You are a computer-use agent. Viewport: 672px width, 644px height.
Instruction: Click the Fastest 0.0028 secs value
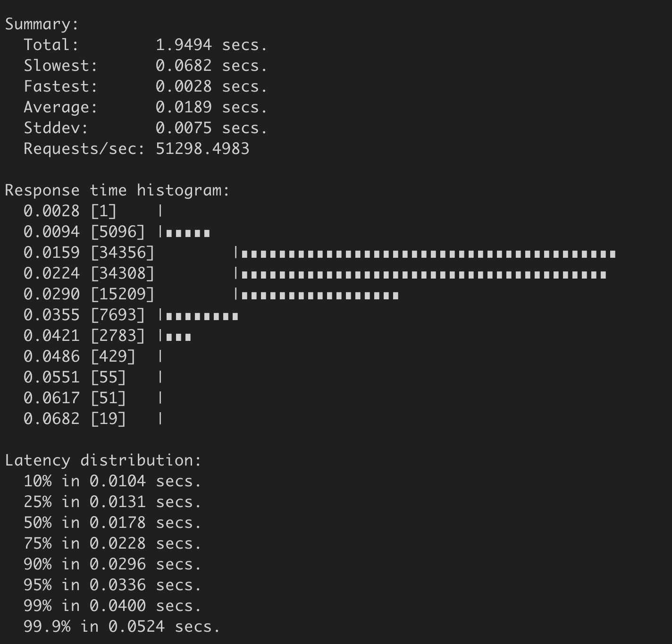[x=211, y=86]
